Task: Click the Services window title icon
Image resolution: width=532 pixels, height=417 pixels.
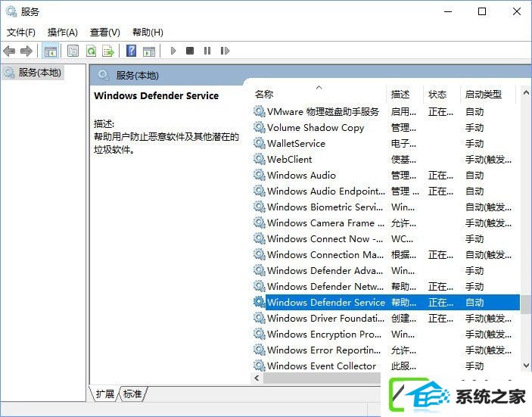Action: click(x=11, y=11)
